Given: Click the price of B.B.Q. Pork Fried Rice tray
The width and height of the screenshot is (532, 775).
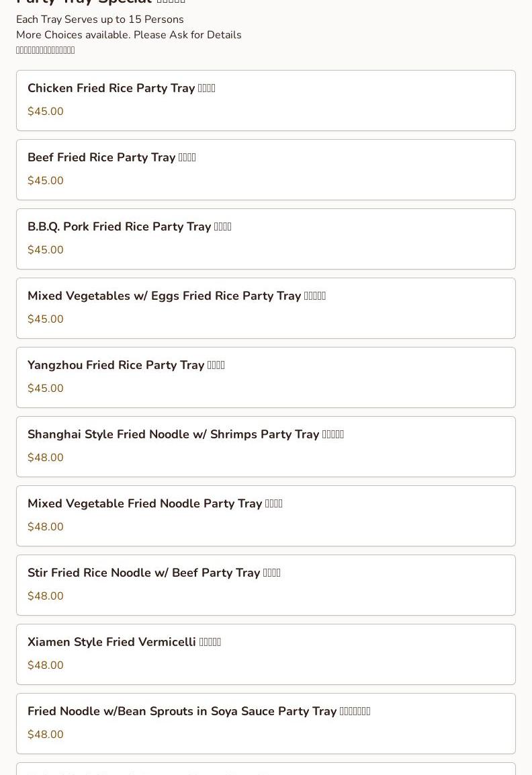Looking at the screenshot, I should (46, 250).
